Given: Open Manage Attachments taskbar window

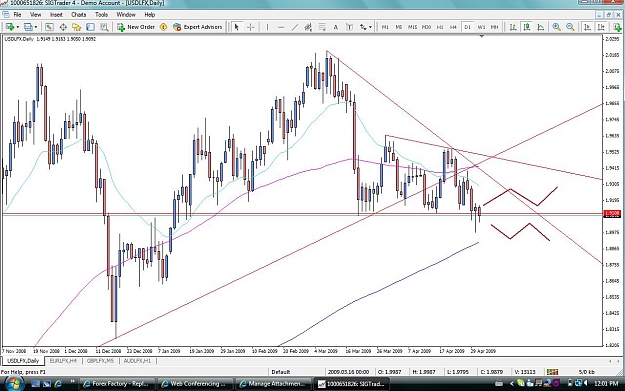Looking at the screenshot, I should click(x=273, y=384).
